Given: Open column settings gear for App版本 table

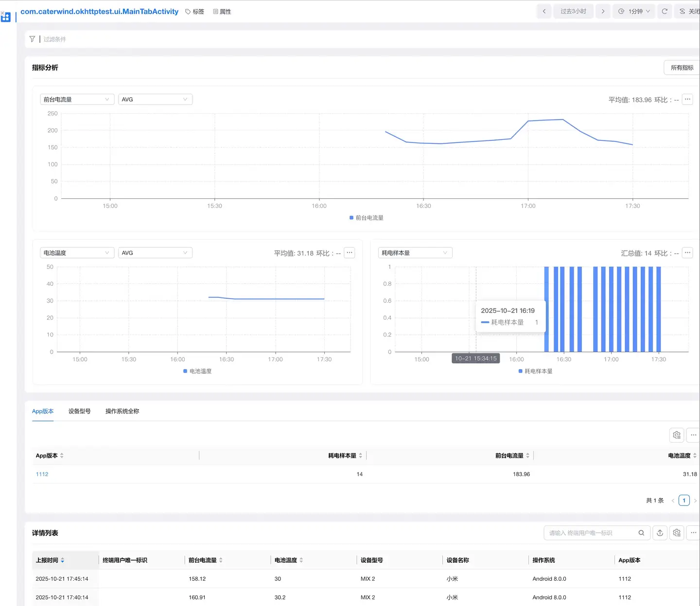Looking at the screenshot, I should pyautogui.click(x=677, y=435).
